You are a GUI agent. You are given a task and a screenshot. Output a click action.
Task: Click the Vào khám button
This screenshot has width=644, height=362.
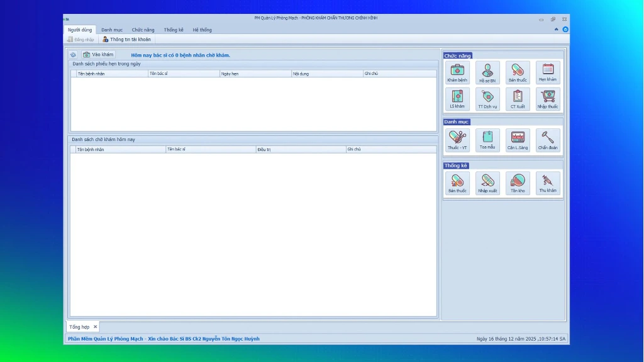pos(98,55)
